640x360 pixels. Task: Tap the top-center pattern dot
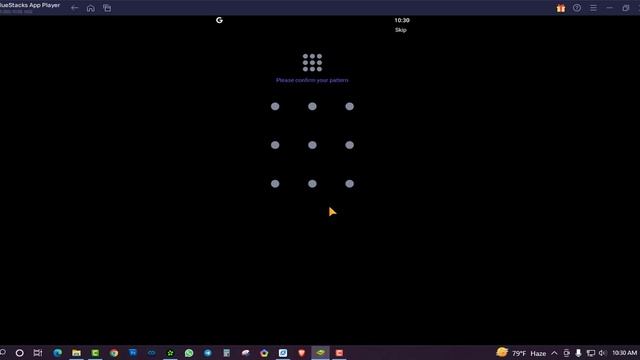click(x=312, y=107)
